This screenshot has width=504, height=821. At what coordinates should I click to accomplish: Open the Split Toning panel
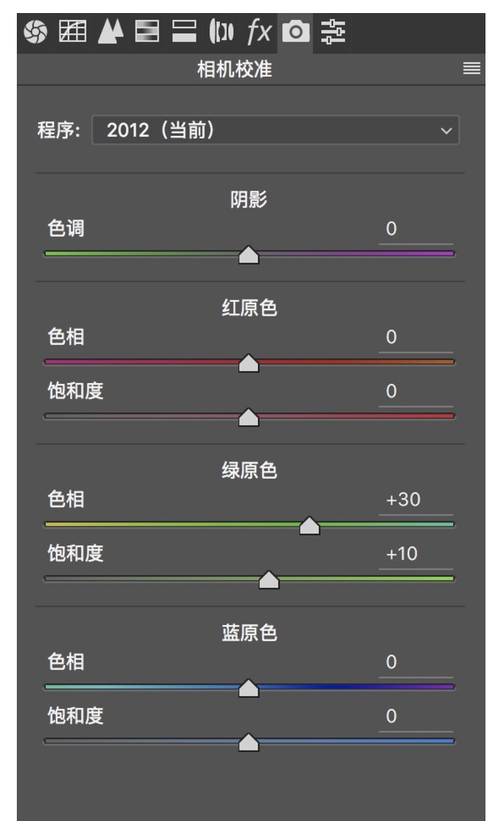[185, 30]
